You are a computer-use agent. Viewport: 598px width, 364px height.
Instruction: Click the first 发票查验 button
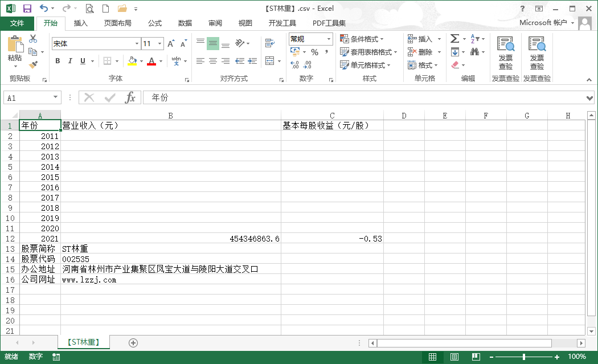point(505,54)
